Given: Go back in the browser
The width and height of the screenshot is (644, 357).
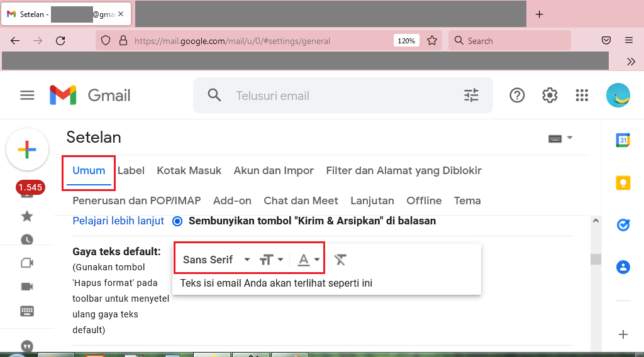Looking at the screenshot, I should 15,41.
